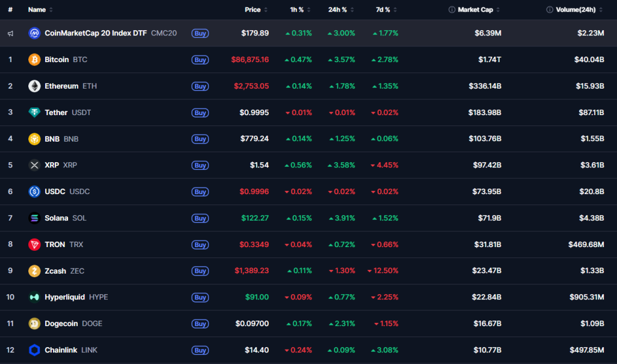This screenshot has height=364, width=617.
Task: Click Buy button for Dogecoin
Action: coord(200,324)
